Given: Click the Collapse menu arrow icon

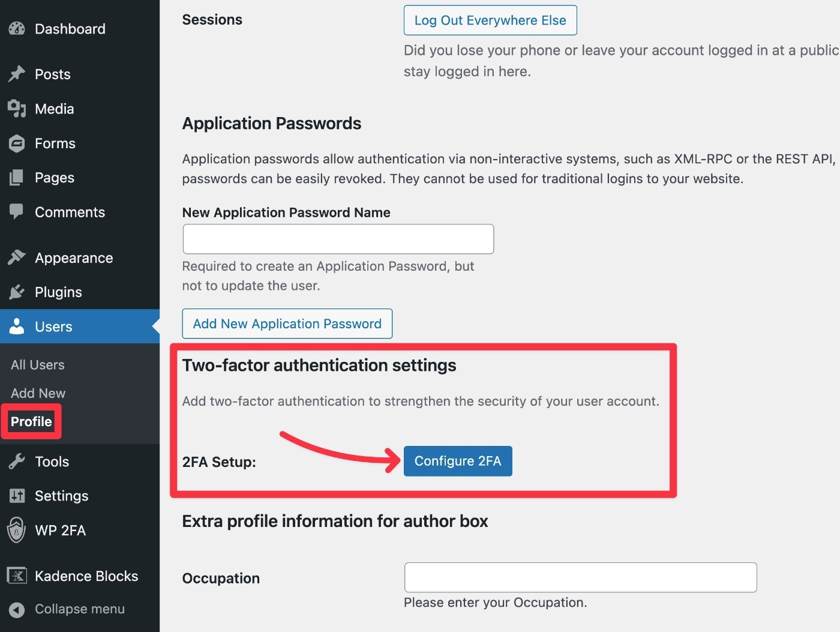Looking at the screenshot, I should (17, 609).
